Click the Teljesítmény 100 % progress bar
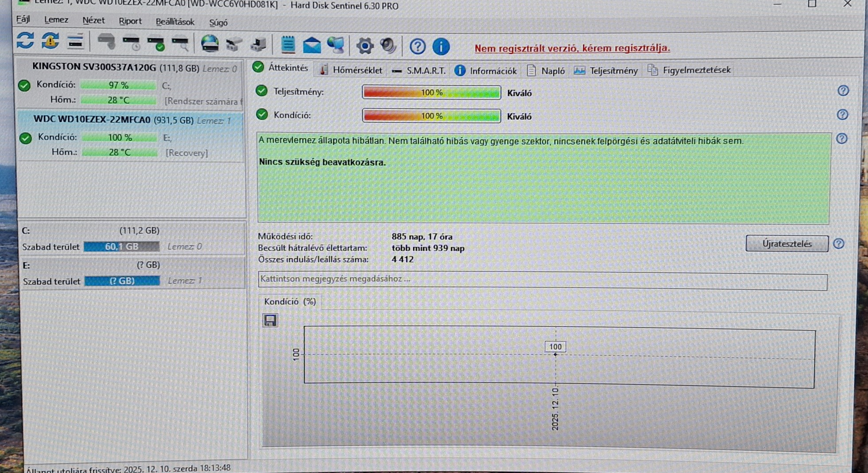This screenshot has height=473, width=868. pyautogui.click(x=431, y=92)
